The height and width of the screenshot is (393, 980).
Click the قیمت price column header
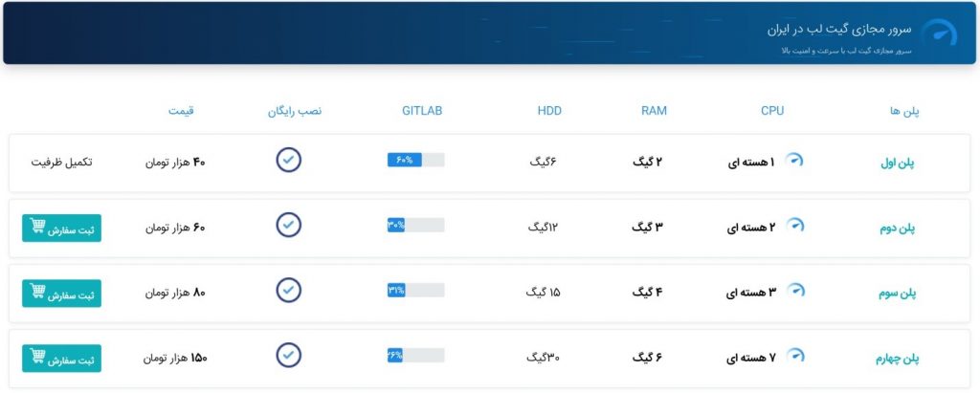(x=181, y=111)
